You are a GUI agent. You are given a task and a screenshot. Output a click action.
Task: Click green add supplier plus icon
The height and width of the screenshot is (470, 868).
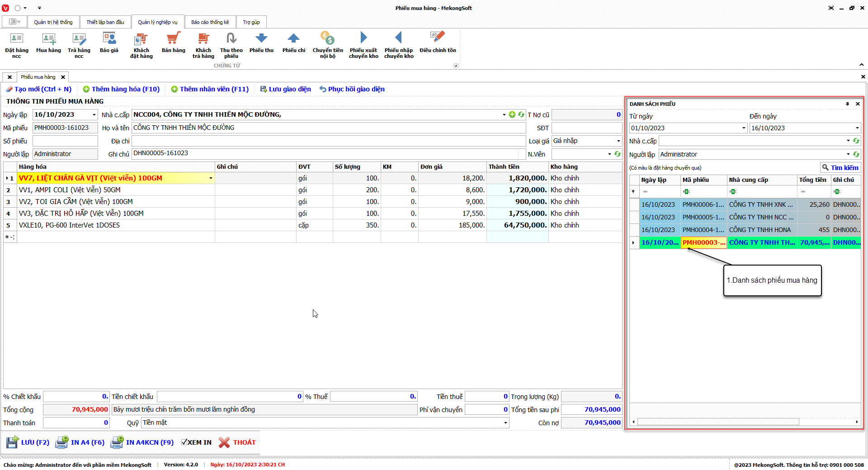pos(512,115)
